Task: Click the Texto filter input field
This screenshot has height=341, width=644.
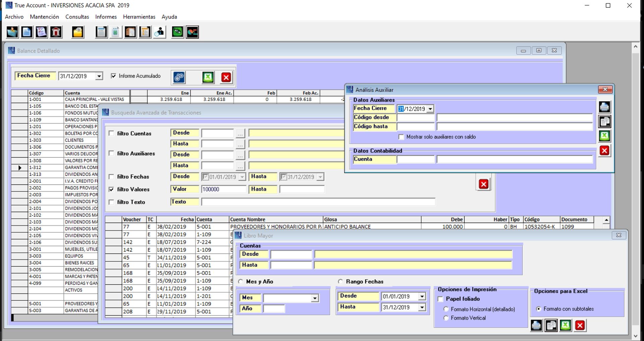Action: 318,202
